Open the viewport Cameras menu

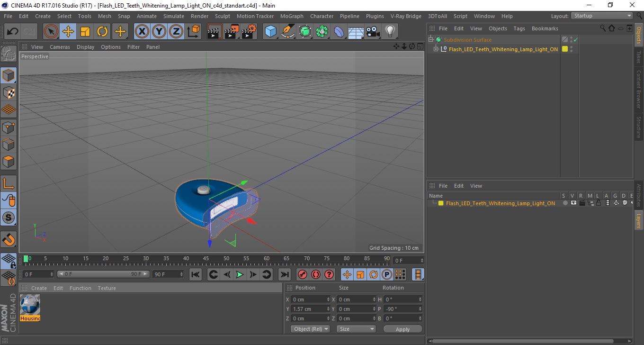coord(60,47)
